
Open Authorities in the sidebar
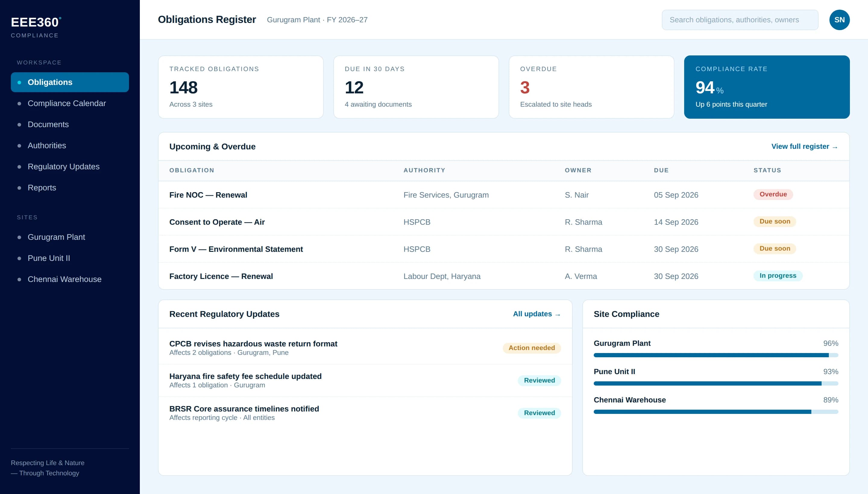click(70, 145)
